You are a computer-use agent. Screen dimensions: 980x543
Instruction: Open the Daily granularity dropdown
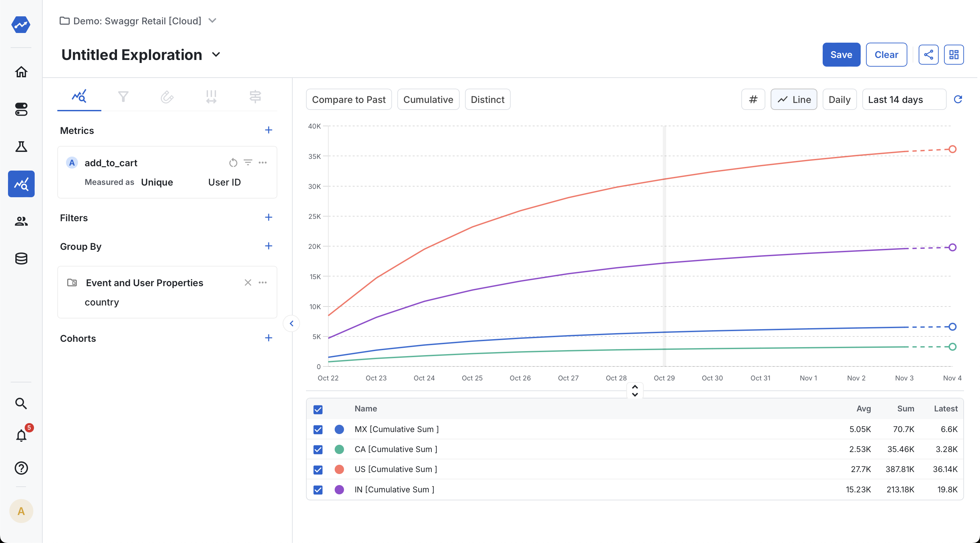[840, 99]
